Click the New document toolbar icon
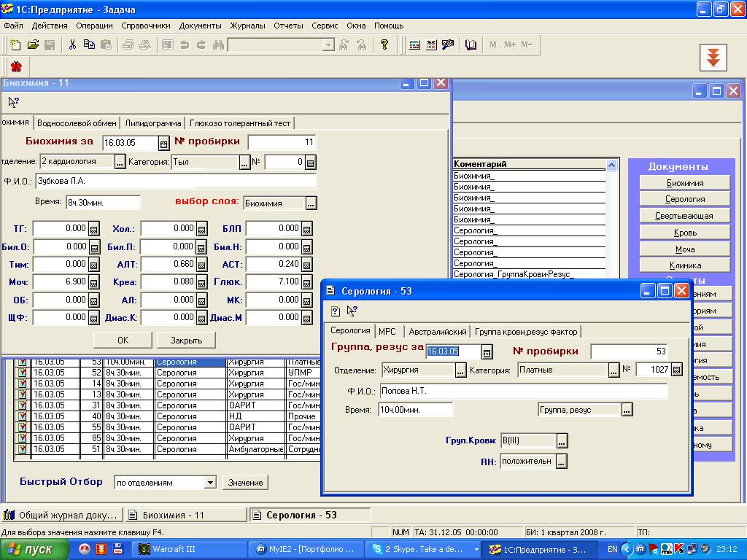Image resolution: width=747 pixels, height=560 pixels. point(16,44)
